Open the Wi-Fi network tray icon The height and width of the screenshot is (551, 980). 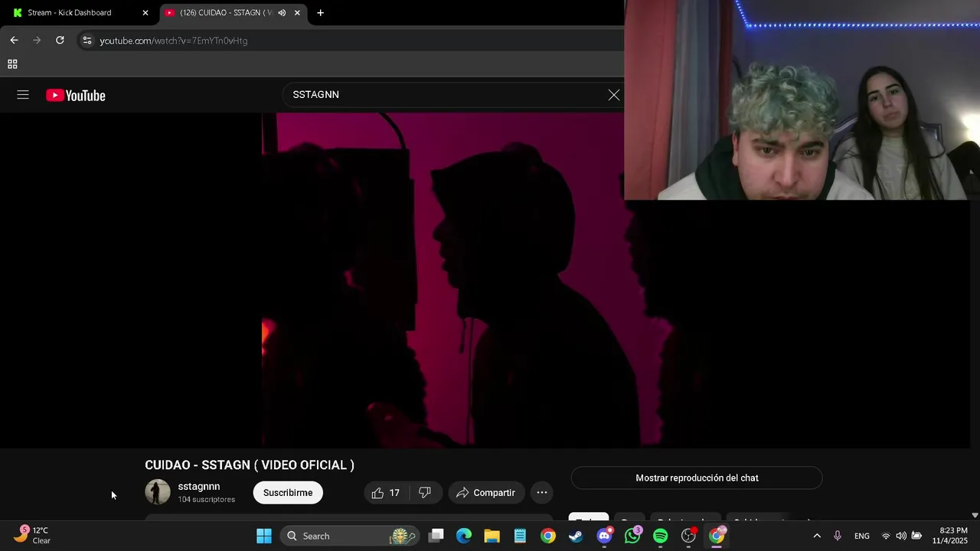(x=886, y=536)
